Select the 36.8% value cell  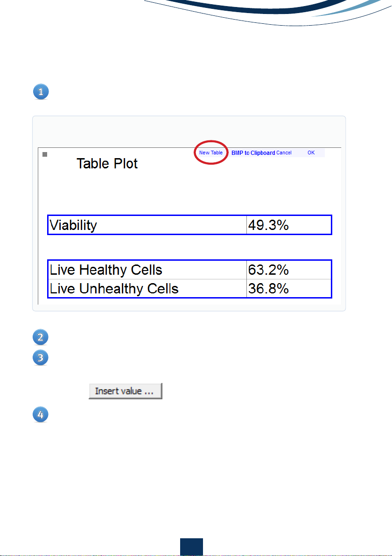pyautogui.click(x=289, y=288)
